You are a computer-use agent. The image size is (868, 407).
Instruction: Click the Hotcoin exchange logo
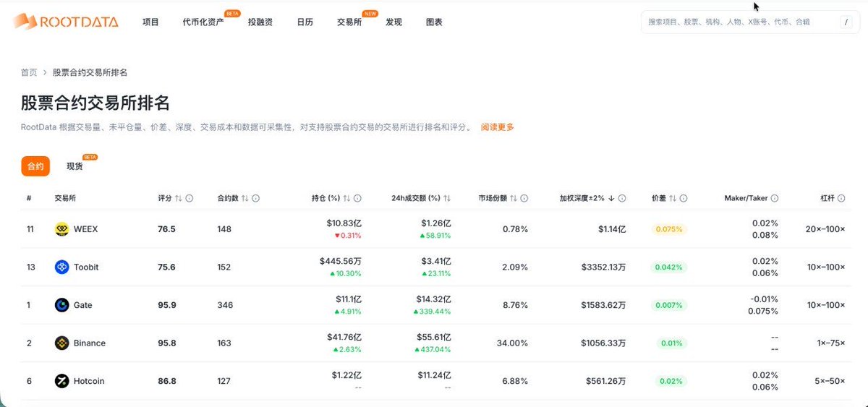pyautogui.click(x=61, y=381)
